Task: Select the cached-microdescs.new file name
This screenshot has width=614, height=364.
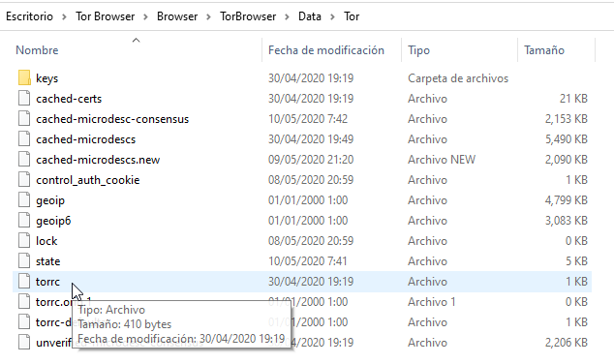Action: tap(98, 160)
